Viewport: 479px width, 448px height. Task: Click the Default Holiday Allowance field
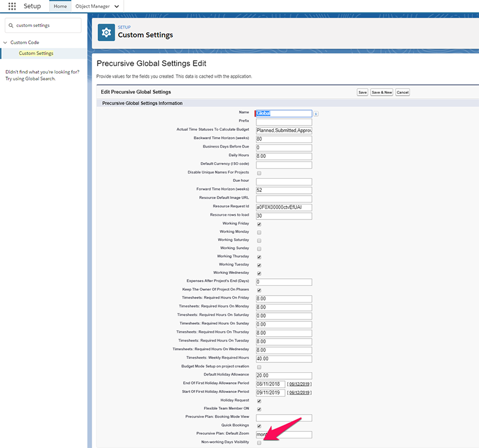pyautogui.click(x=284, y=376)
